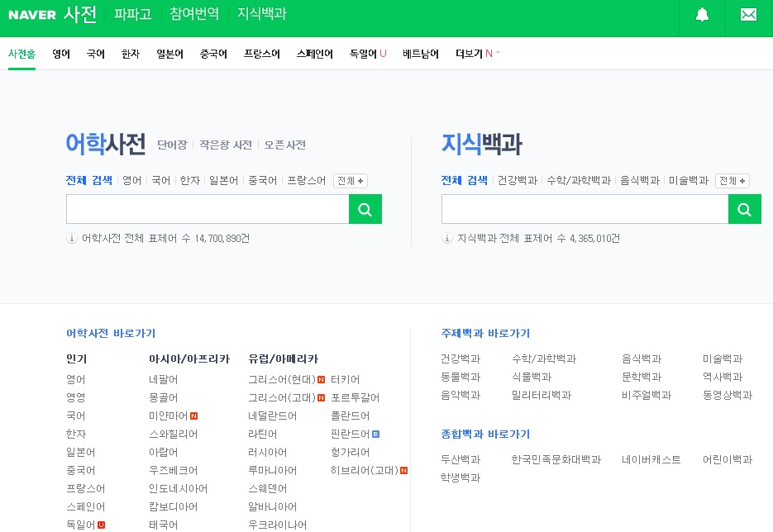Open the mail envelope icon
Screen dimensions: 773x532
point(748,15)
